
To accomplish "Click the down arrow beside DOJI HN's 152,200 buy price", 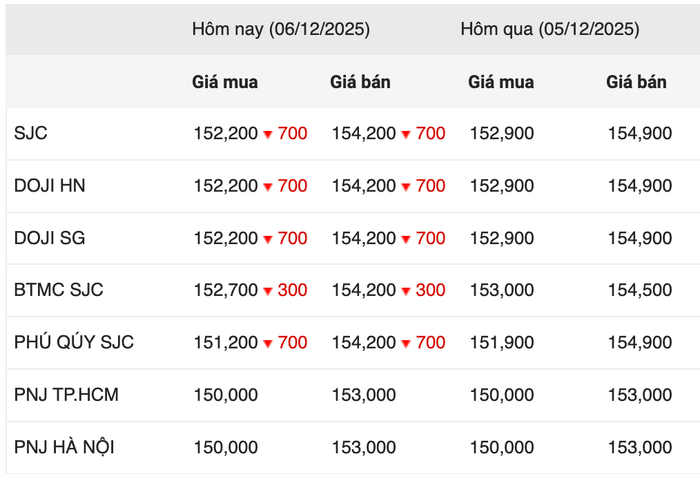I will (268, 186).
